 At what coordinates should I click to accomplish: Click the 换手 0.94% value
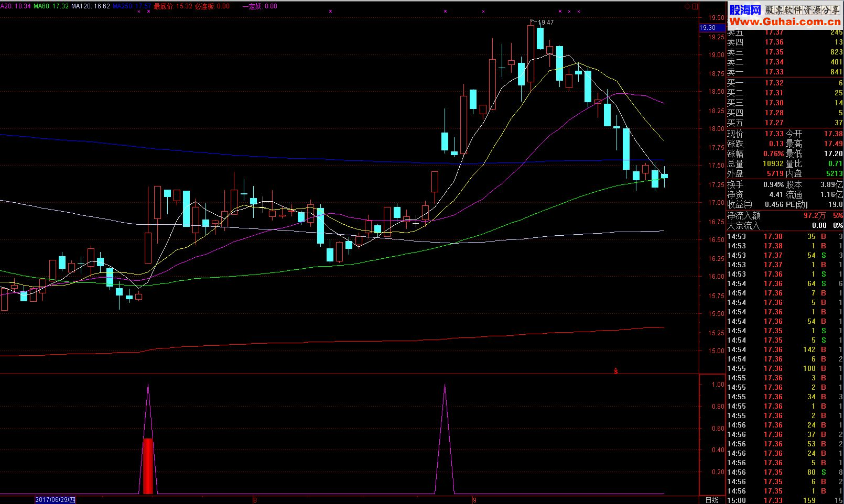tap(773, 184)
